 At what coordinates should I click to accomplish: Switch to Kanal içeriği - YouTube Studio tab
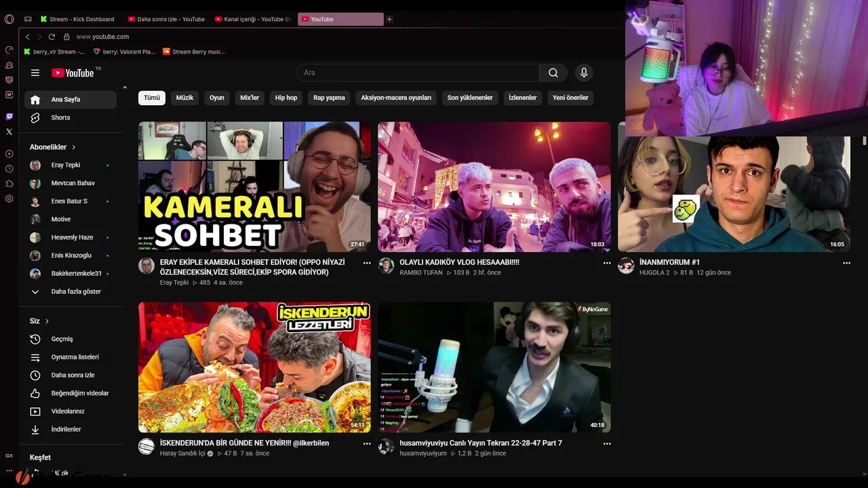point(253,19)
